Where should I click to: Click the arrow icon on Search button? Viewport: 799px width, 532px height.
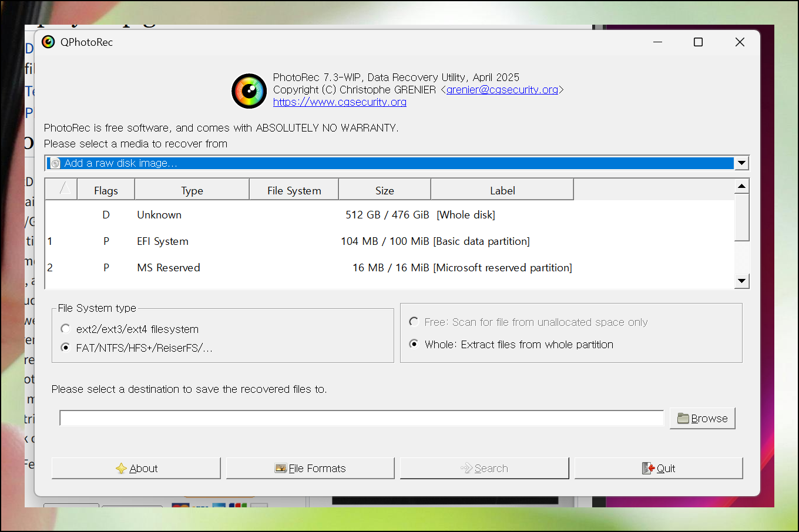pyautogui.click(x=466, y=468)
